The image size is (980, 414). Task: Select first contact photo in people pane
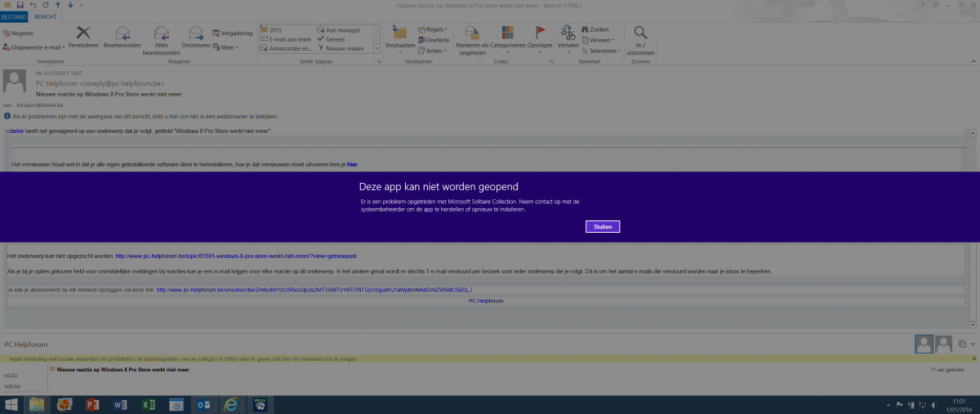(x=924, y=344)
